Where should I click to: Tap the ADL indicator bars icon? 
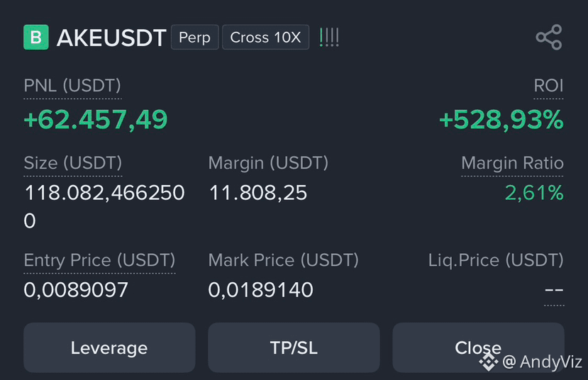(329, 37)
